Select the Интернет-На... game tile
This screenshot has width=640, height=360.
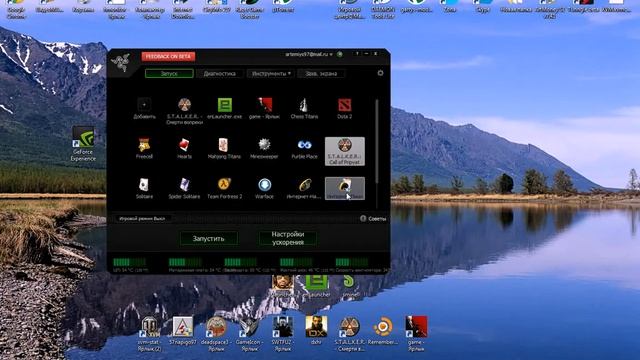click(304, 189)
